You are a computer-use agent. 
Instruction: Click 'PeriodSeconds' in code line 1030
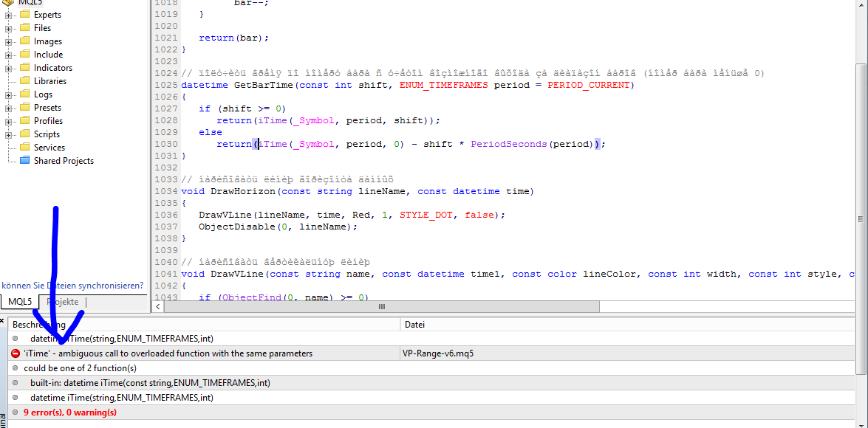[x=509, y=144]
